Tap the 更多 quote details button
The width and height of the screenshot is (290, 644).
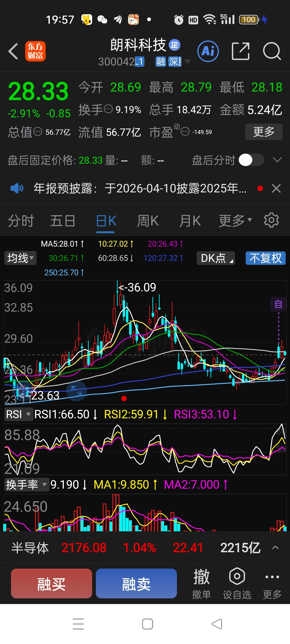[x=264, y=132]
